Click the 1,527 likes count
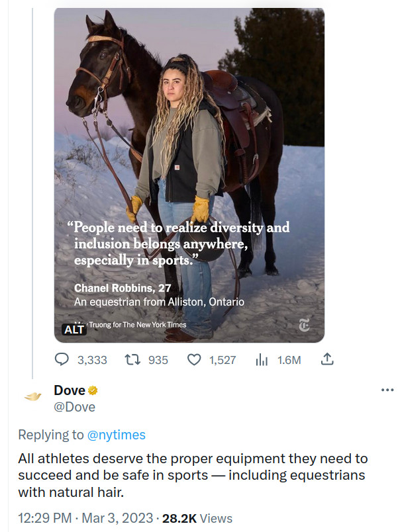The height and width of the screenshot is (532, 400). tap(223, 360)
